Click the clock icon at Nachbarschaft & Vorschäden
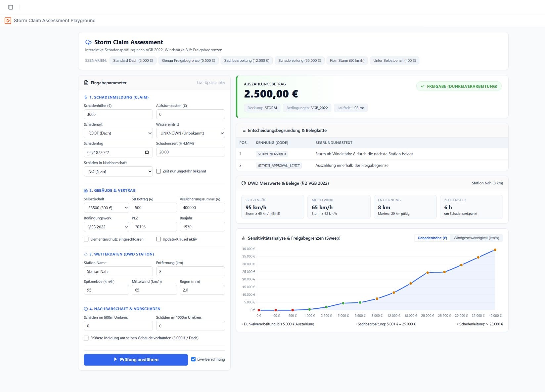545x392 pixels. [x=86, y=309]
